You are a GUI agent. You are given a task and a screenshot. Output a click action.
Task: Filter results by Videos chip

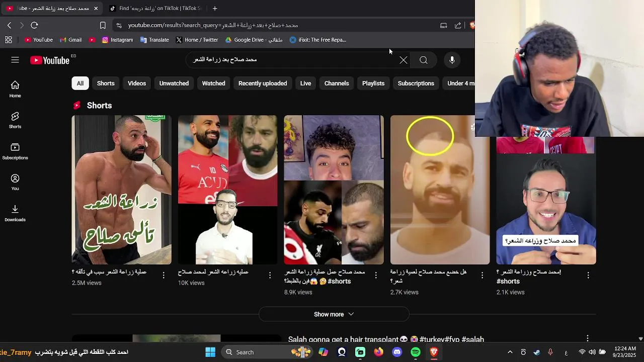click(x=137, y=83)
